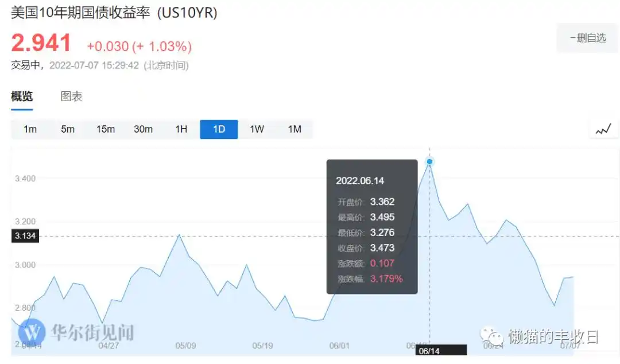Switch chart to 30m interval
This screenshot has width=620, height=364.
pyautogui.click(x=143, y=129)
